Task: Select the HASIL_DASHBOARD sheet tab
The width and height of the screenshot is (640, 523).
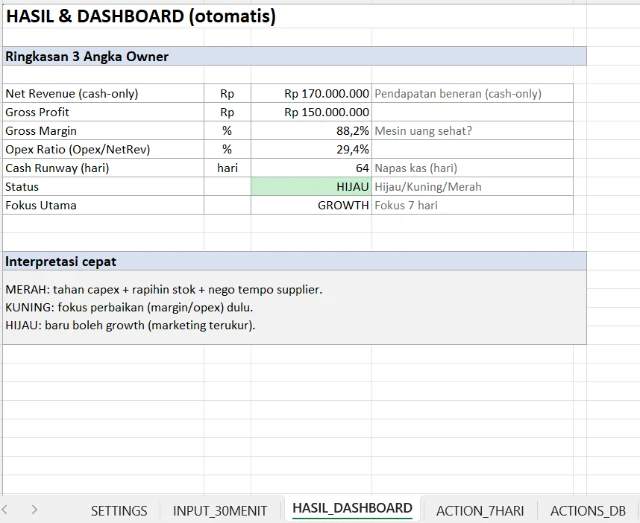Action: [x=352, y=508]
